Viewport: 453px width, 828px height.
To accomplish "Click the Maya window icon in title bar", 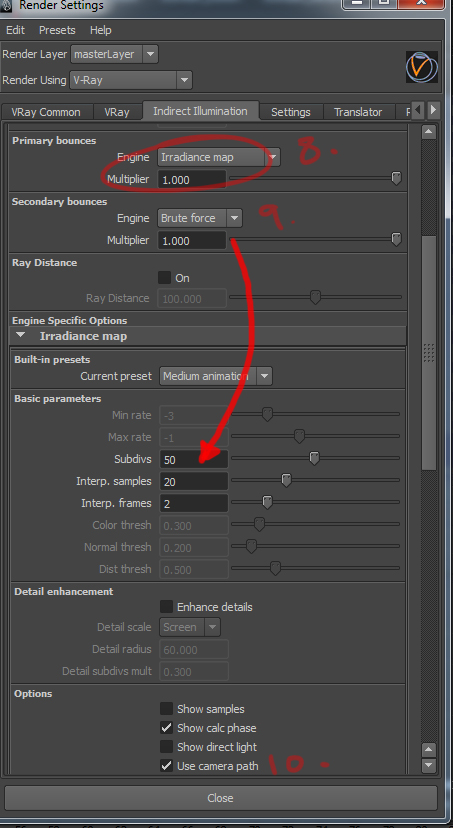I will pyautogui.click(x=5, y=6).
